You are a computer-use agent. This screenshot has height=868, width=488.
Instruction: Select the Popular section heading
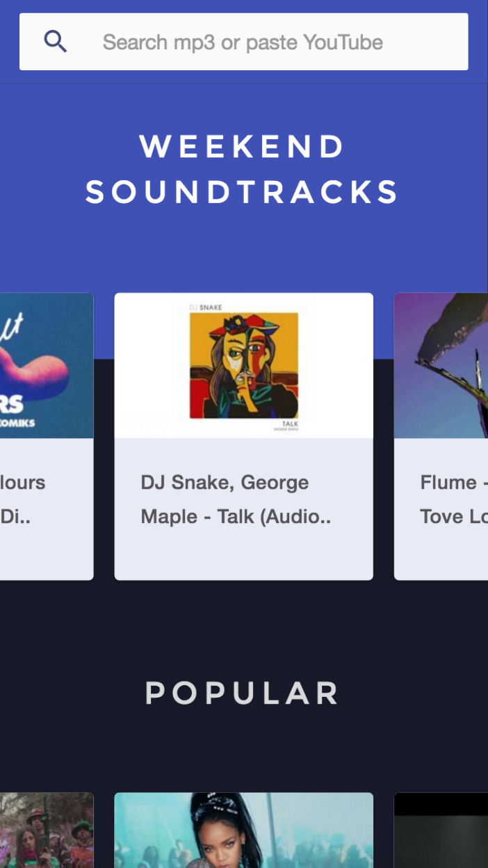(x=242, y=693)
